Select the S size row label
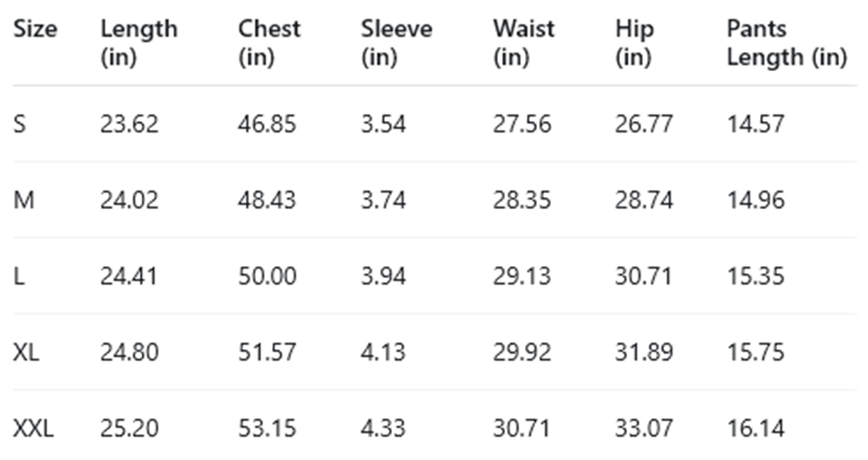The image size is (868, 460). (x=20, y=124)
